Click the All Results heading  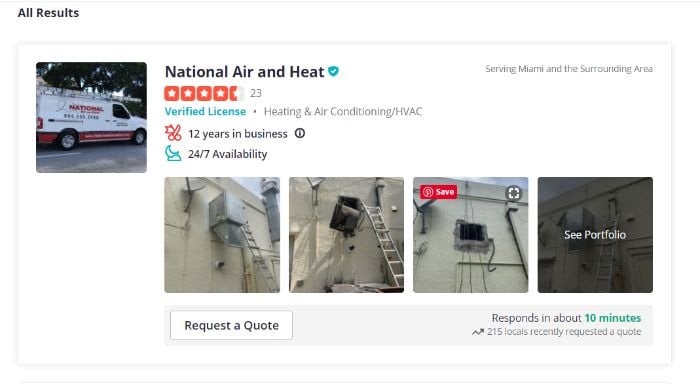(x=48, y=13)
